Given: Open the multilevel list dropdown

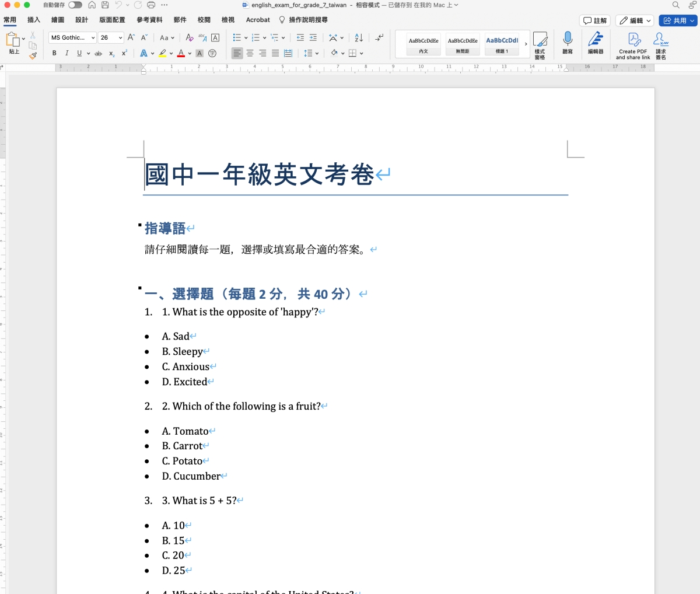Looking at the screenshot, I should pos(283,38).
